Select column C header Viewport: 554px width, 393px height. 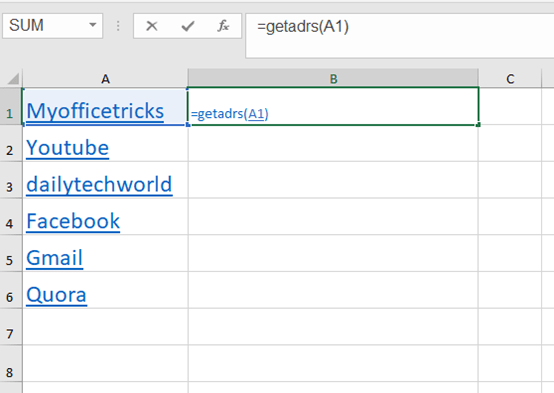point(510,78)
